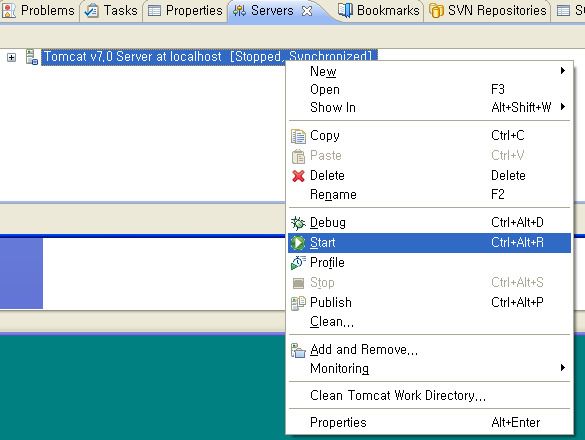Image resolution: width=585 pixels, height=440 pixels.
Task: Close the Servers tab with its X
Action: point(307,11)
